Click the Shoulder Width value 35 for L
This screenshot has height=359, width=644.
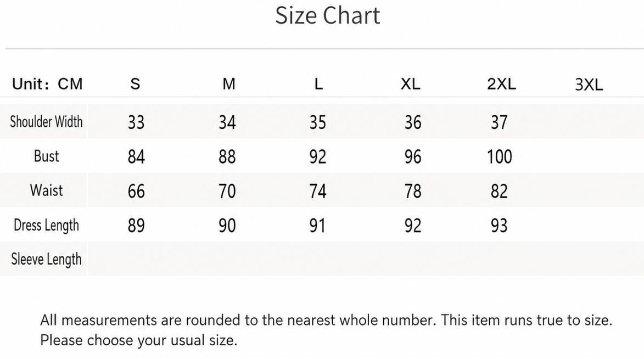pyautogui.click(x=318, y=122)
